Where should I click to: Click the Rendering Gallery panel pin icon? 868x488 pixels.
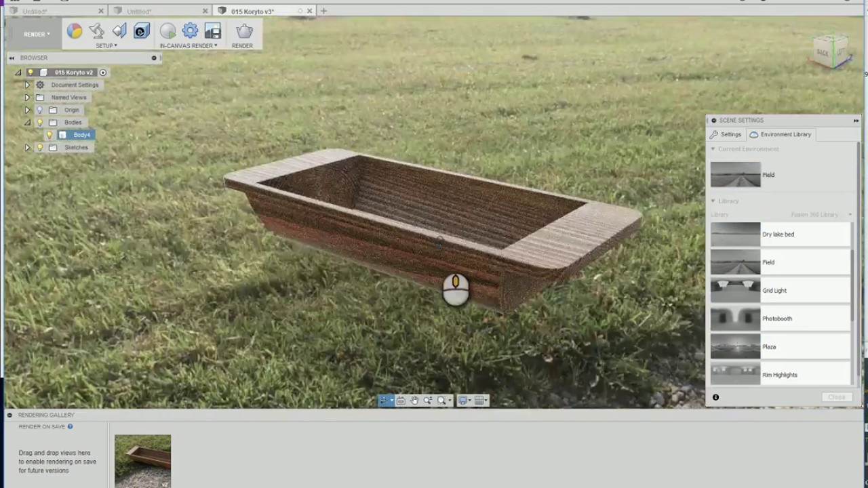click(9, 415)
